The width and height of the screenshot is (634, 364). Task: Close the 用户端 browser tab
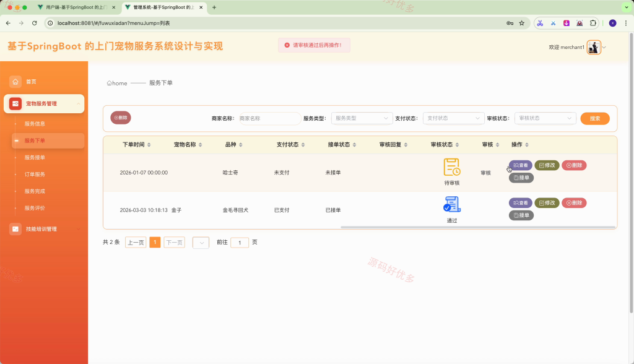[114, 7]
